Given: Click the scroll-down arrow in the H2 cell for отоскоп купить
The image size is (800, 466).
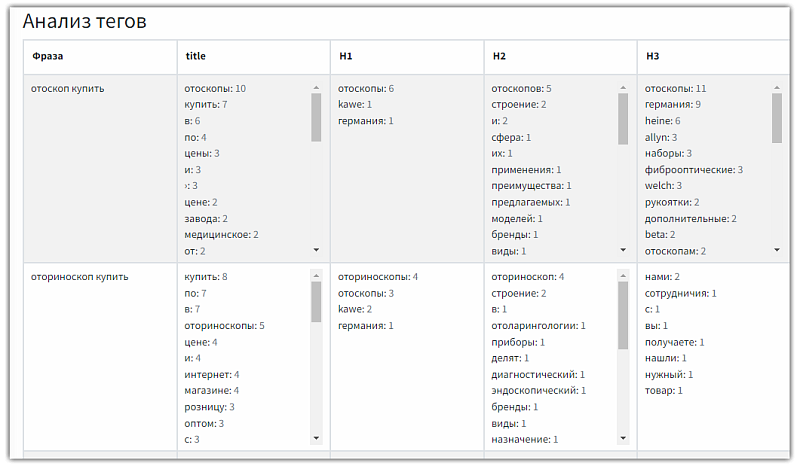Looking at the screenshot, I should tap(624, 250).
